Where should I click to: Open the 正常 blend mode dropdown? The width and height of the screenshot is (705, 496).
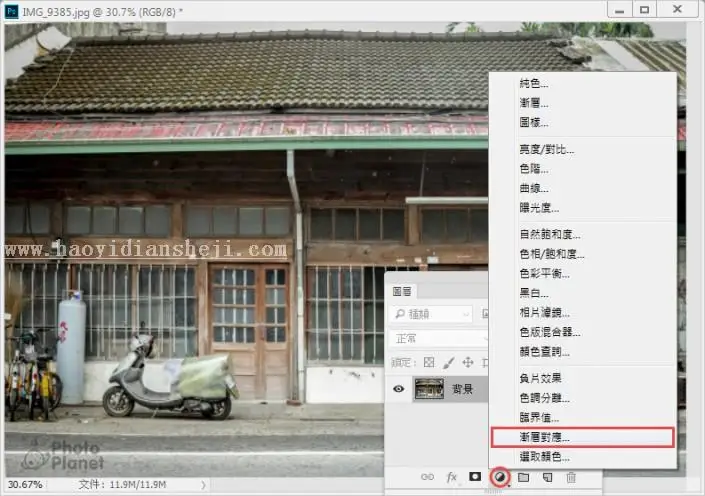pos(438,338)
